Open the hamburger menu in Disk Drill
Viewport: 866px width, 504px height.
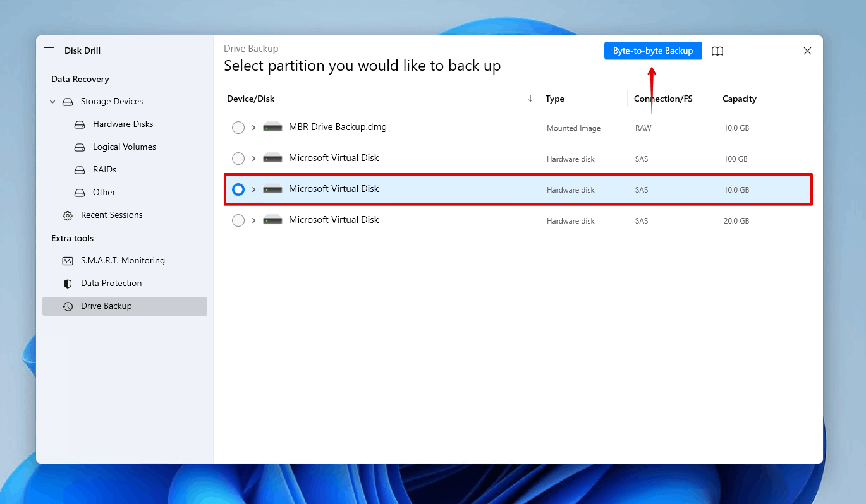pyautogui.click(x=49, y=51)
